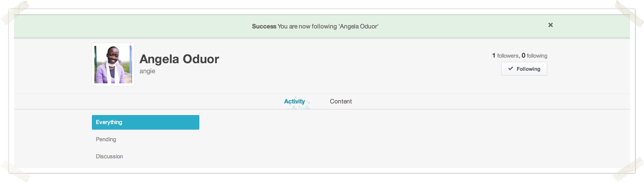Image resolution: width=644 pixels, height=182 pixels.
Task: Show Pending activity items
Action: (106, 139)
